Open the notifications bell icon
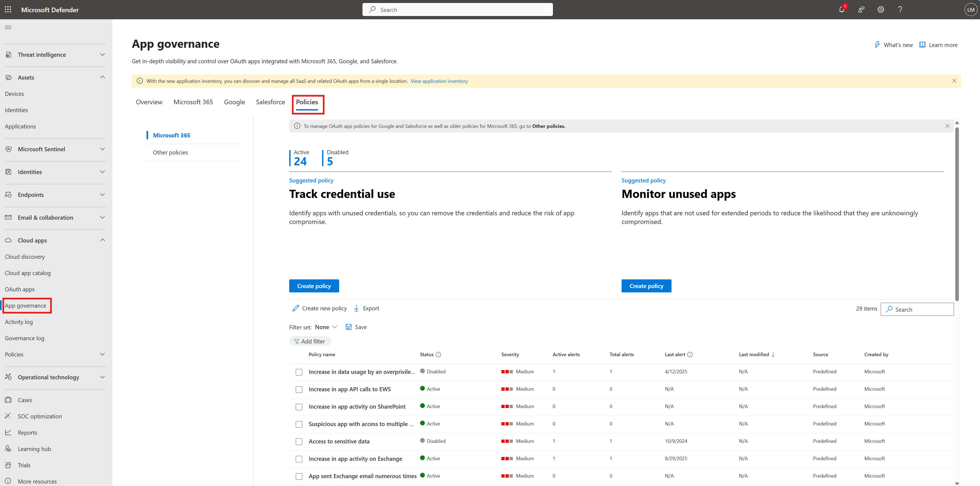This screenshot has height=486, width=980. (x=841, y=10)
